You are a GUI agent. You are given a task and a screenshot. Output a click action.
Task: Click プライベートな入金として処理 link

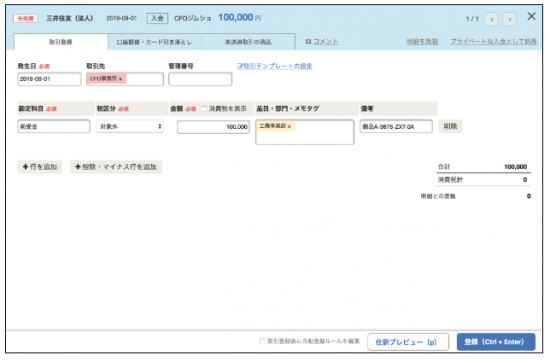(493, 41)
